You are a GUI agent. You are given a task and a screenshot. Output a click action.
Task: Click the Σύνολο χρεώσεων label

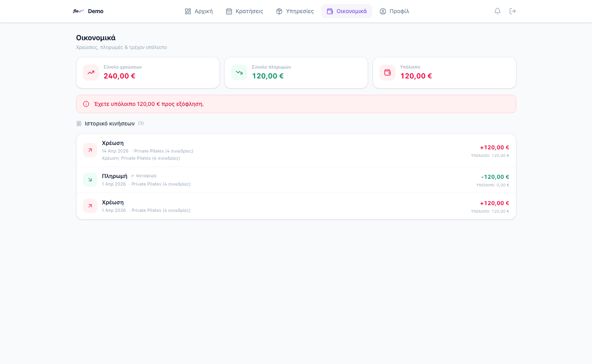(x=123, y=67)
